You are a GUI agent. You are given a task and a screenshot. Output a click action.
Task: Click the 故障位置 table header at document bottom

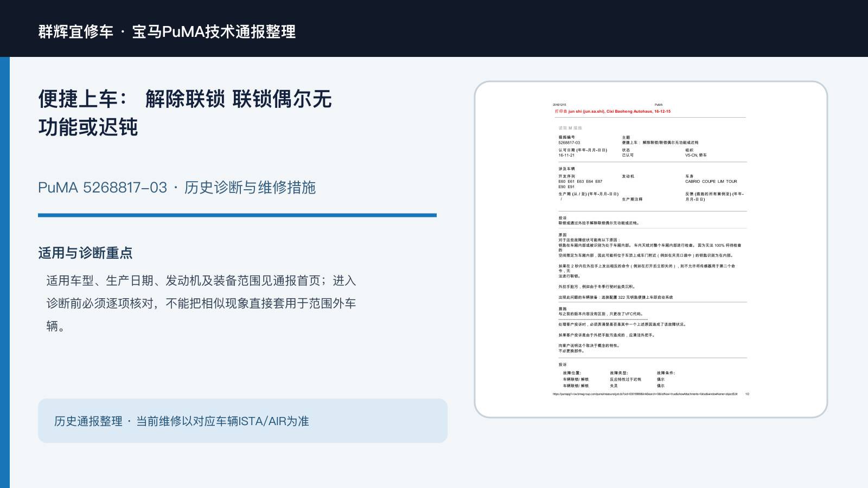click(572, 373)
